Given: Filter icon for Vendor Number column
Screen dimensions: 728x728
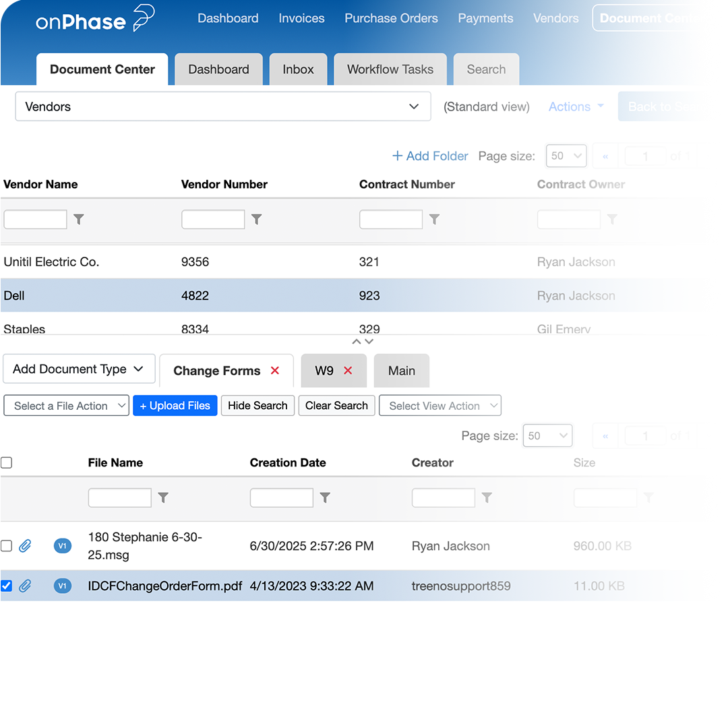Looking at the screenshot, I should coord(257,219).
